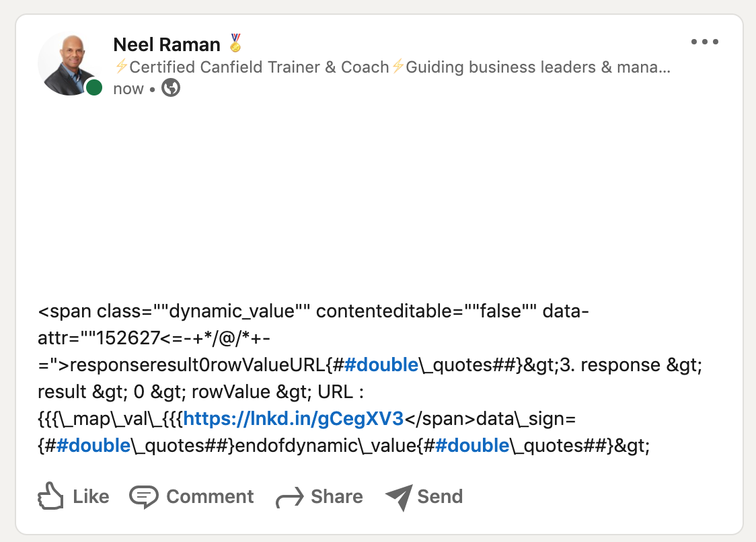Click the gold medal badge icon
Viewport: 756px width, 542px height.
[x=235, y=42]
